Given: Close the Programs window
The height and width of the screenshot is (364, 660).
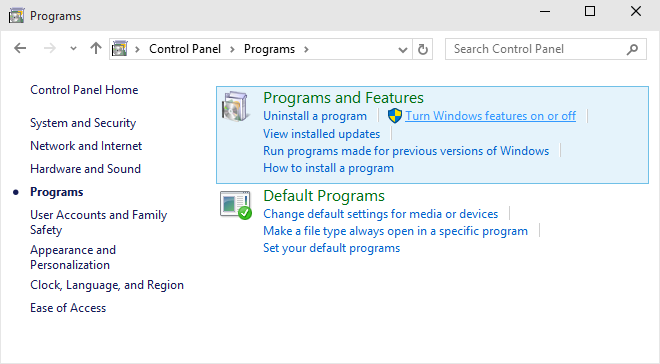Looking at the screenshot, I should (636, 11).
